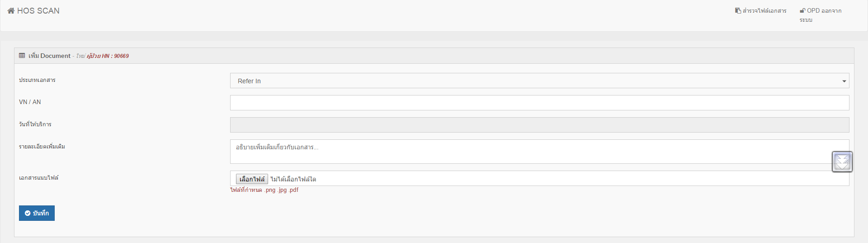Screen dimensions: 868x243
Task: Click the ผู้ป่วย HN : 90669 header text
Action: click(108, 56)
